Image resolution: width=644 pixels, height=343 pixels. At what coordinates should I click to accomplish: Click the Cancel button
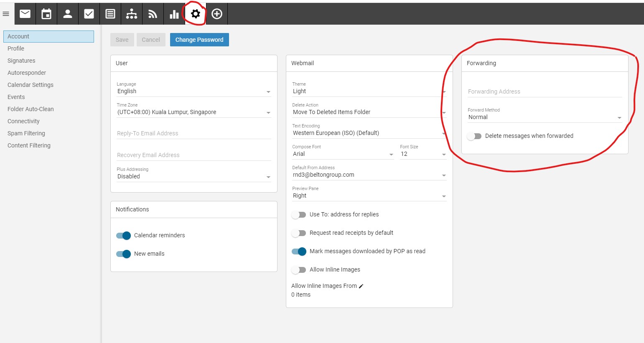click(x=151, y=40)
